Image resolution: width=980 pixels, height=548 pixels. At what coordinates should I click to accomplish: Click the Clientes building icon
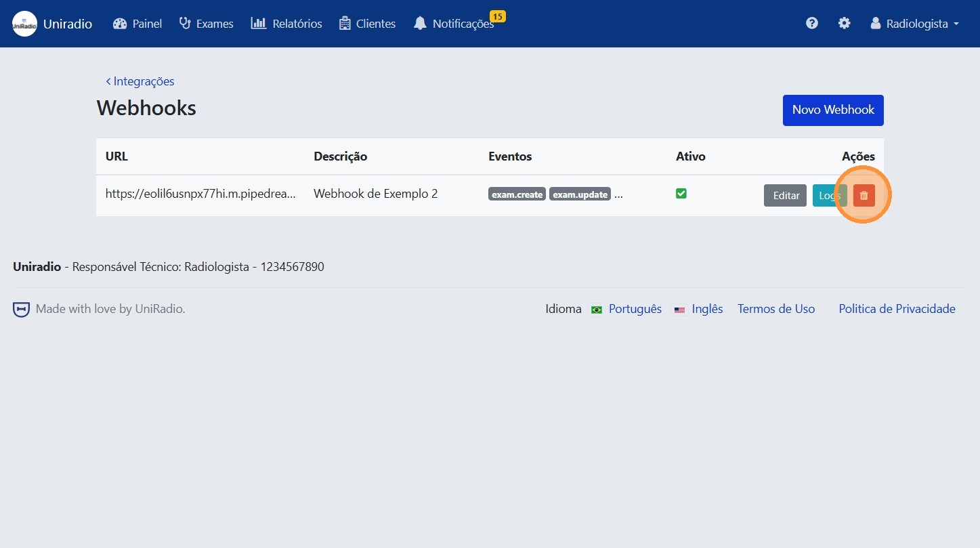(344, 23)
